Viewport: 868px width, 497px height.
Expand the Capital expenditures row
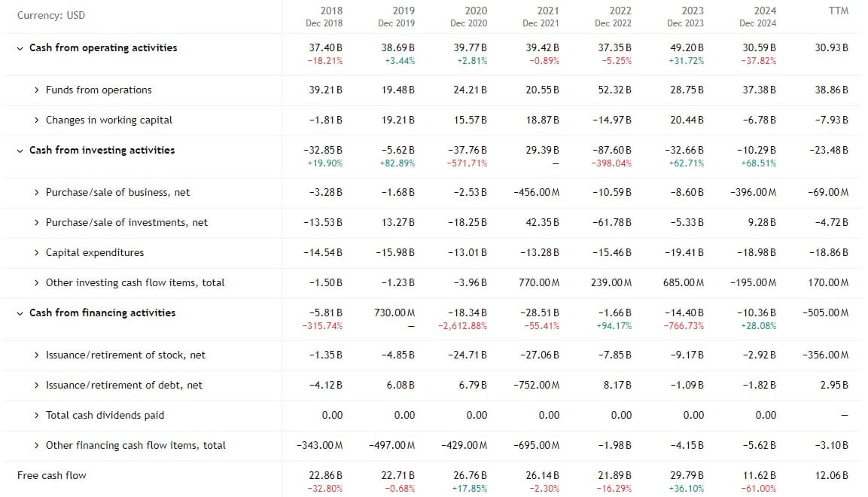[37, 253]
